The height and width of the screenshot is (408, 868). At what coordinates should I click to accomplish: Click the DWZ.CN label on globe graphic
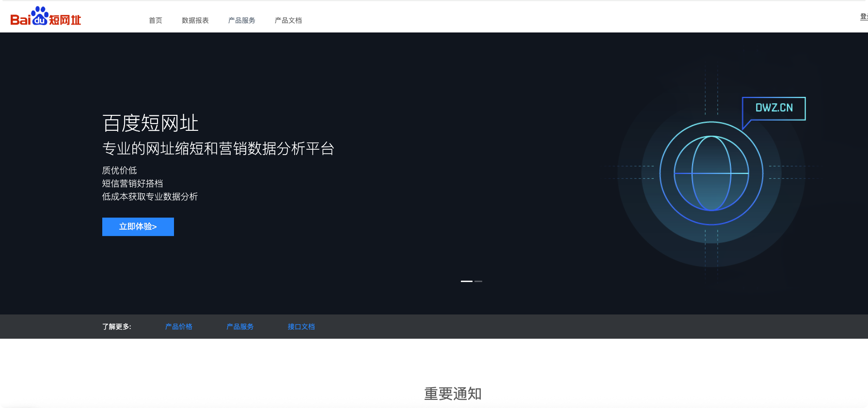774,108
